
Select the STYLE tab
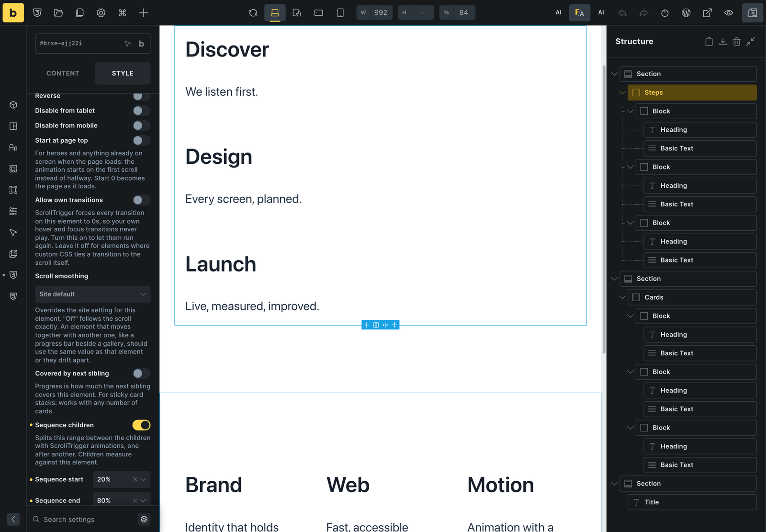pyautogui.click(x=123, y=73)
